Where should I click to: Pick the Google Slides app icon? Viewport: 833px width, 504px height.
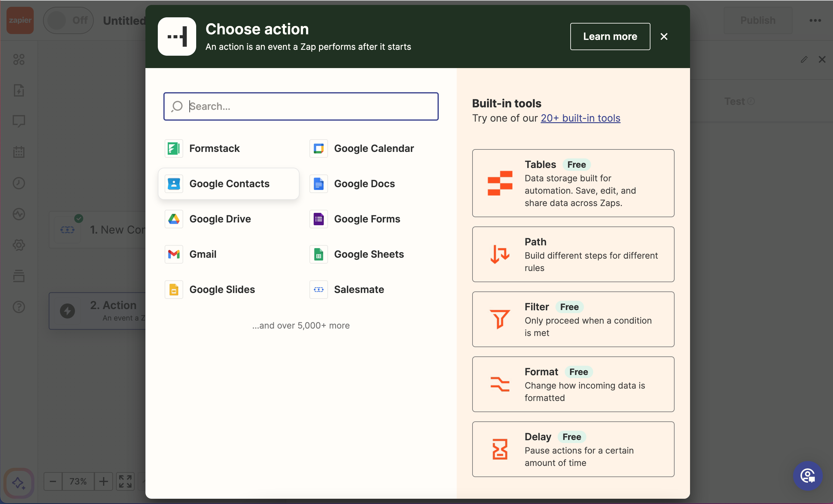(174, 289)
